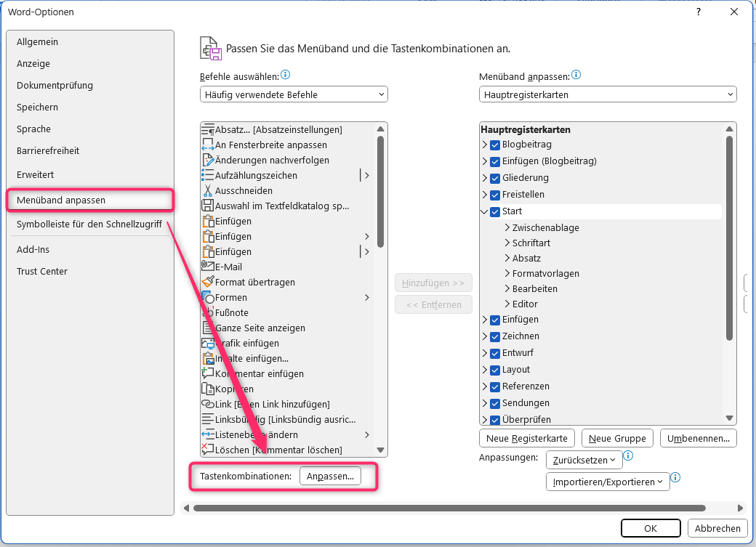Expand the Zwischenablage group
This screenshot has width=756, height=547.
(507, 227)
